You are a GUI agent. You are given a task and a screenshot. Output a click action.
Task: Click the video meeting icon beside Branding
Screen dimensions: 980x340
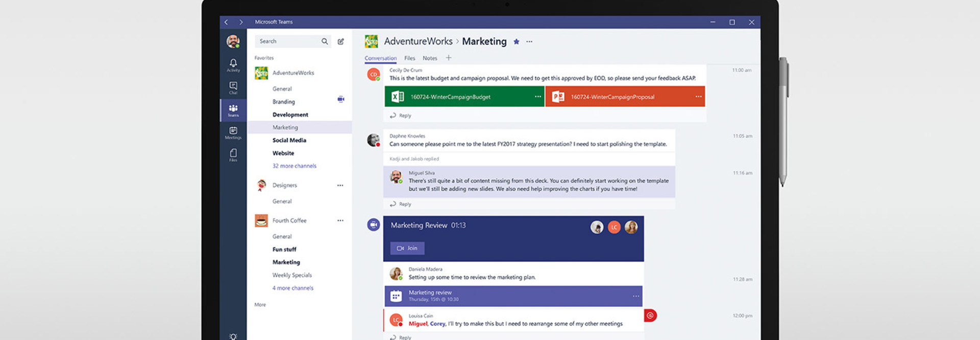point(341,99)
